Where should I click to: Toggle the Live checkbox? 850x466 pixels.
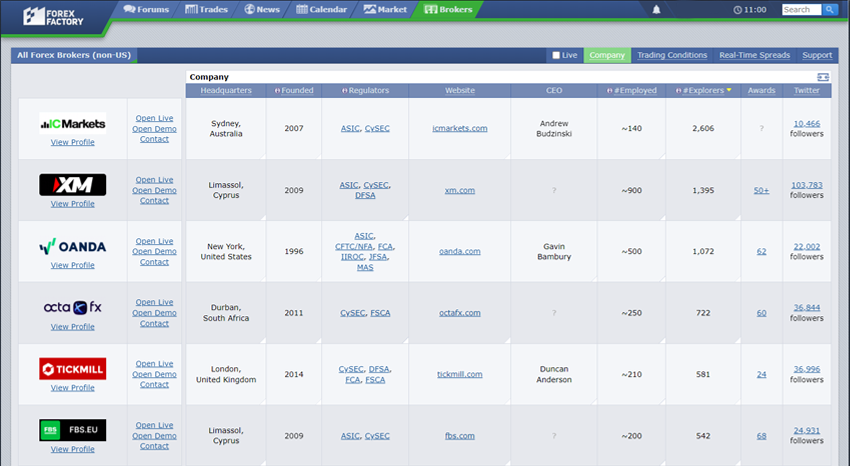556,55
